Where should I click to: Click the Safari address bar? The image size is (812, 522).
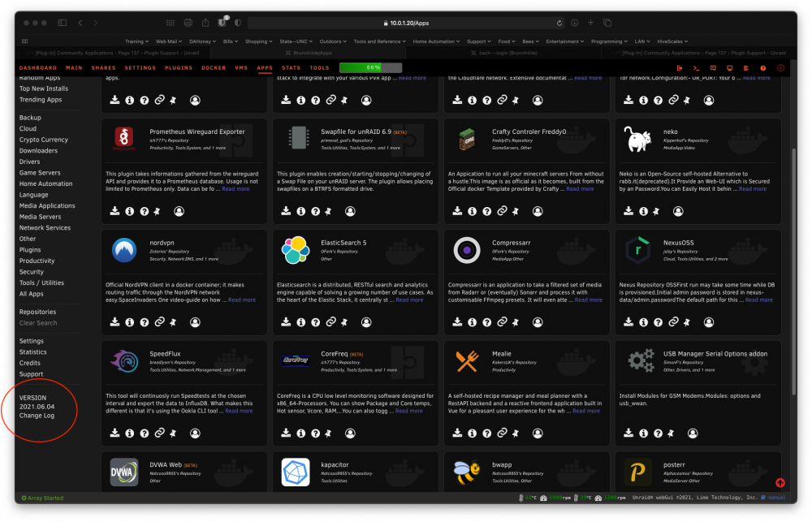click(x=407, y=23)
